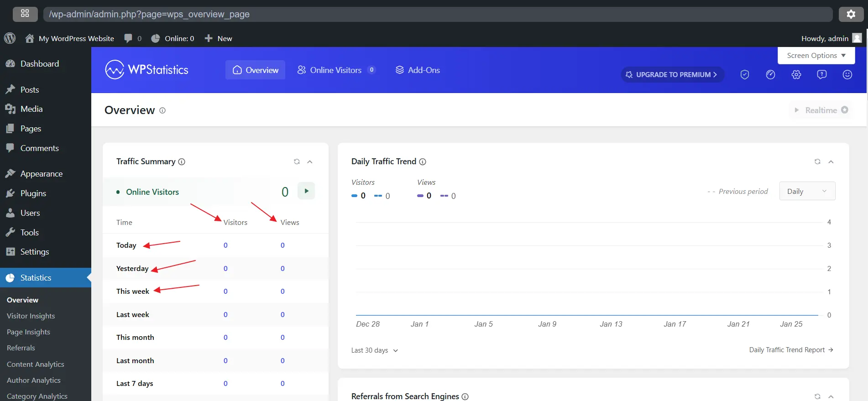Viewport: 868px width, 401px height.
Task: Open Comments in sidebar
Action: tap(46, 148)
